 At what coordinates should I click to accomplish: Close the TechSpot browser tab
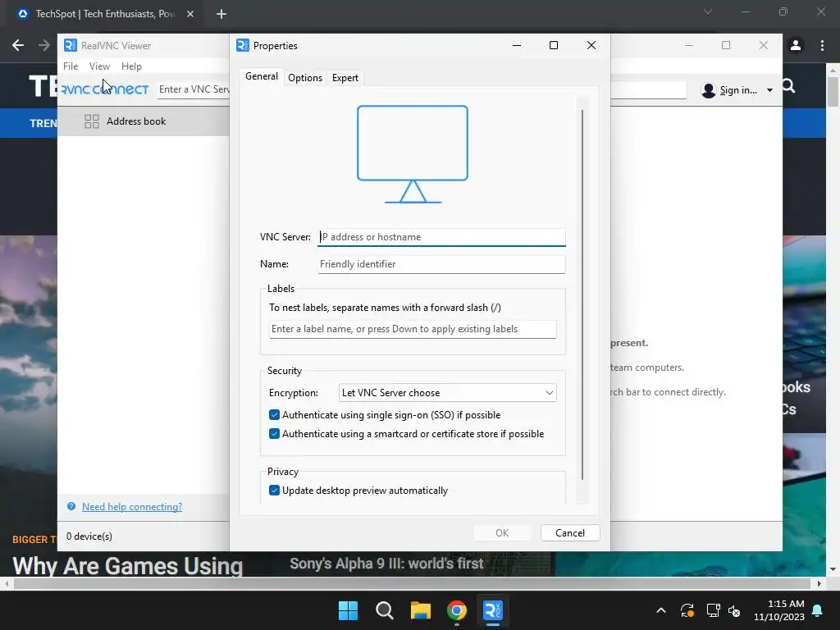point(190,14)
